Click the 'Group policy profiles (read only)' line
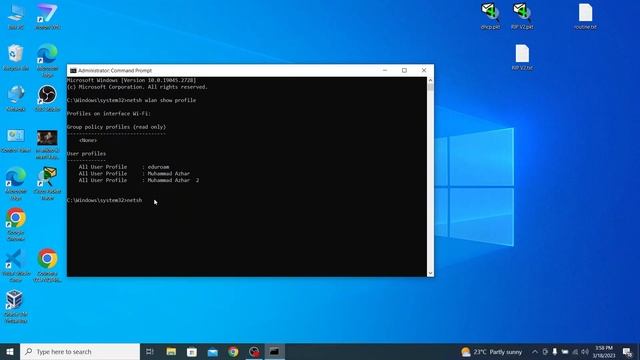The height and width of the screenshot is (360, 640). pyautogui.click(x=116, y=127)
